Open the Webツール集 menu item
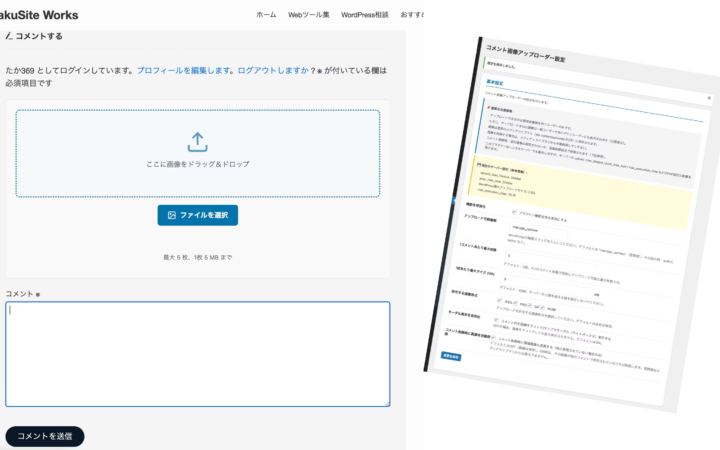Image resolution: width=720 pixels, height=450 pixels. (309, 15)
